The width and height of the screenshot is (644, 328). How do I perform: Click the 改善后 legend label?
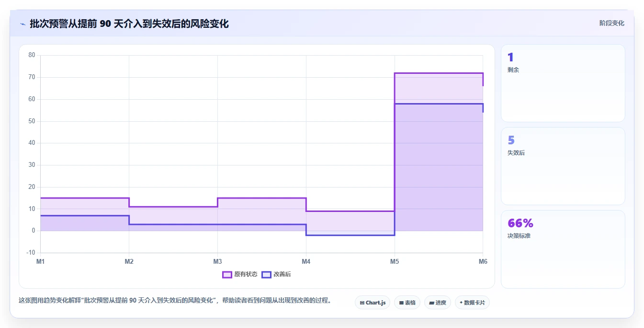(282, 274)
